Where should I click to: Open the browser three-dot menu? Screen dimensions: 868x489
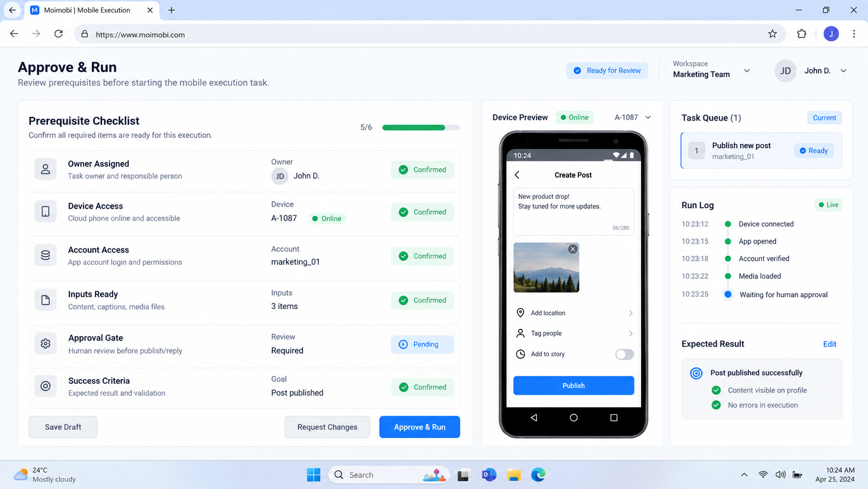point(854,34)
